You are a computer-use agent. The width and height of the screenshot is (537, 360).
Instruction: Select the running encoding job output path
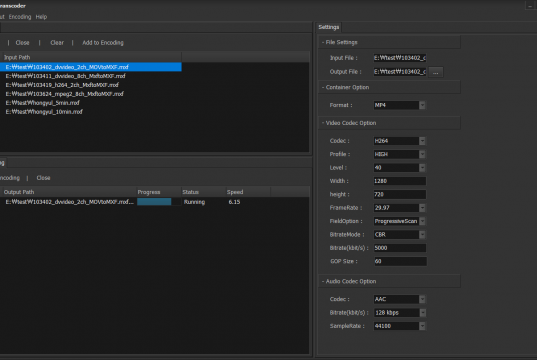coord(70,202)
